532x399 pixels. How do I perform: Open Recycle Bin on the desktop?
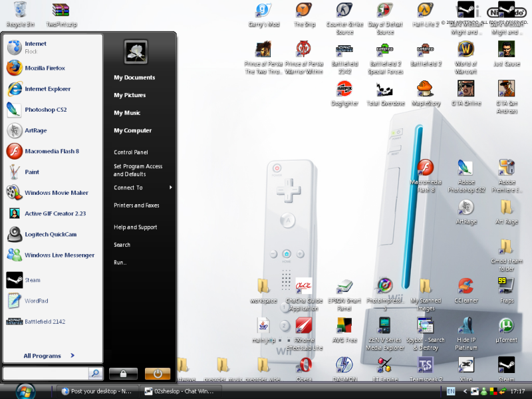coord(20,14)
